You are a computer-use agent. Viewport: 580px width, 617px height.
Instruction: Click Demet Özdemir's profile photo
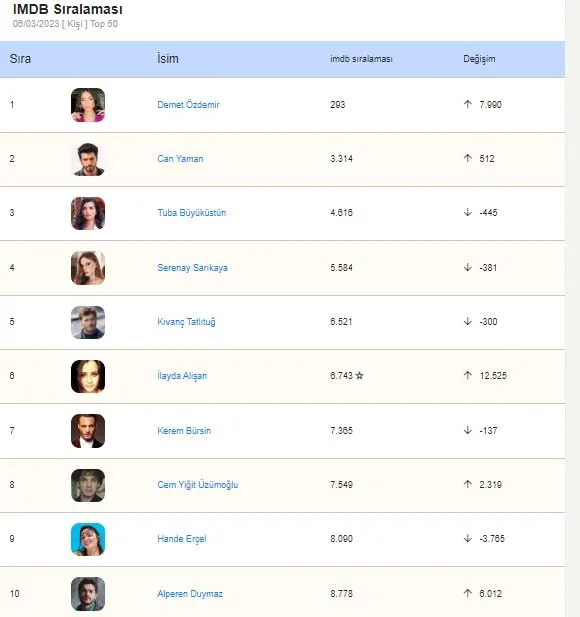pos(88,105)
